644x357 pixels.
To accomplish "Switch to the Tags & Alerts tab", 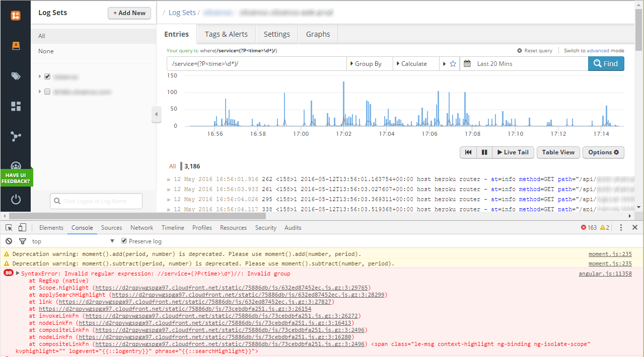I will (226, 34).
